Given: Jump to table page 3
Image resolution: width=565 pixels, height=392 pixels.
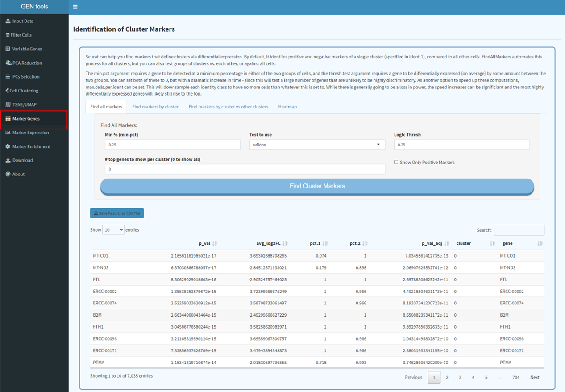Looking at the screenshot, I should 460,377.
